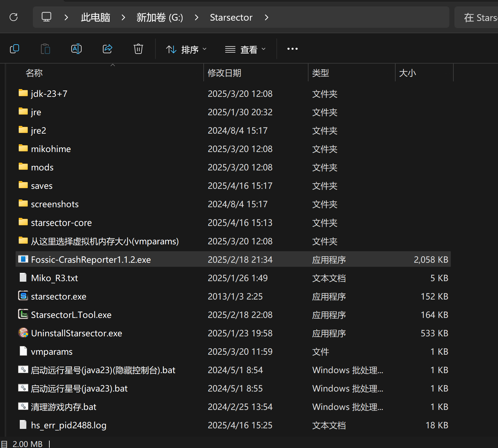Sort files by the 大小 column header
The image size is (498, 448).
[407, 73]
